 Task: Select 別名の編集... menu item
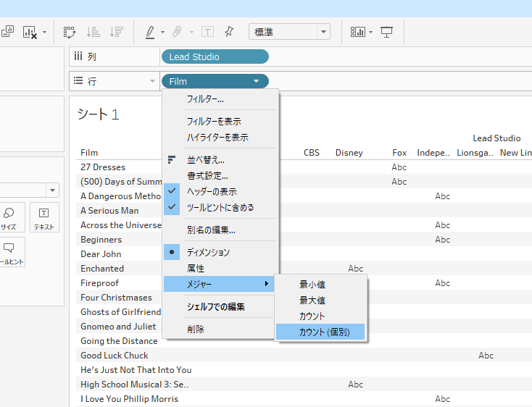220,230
